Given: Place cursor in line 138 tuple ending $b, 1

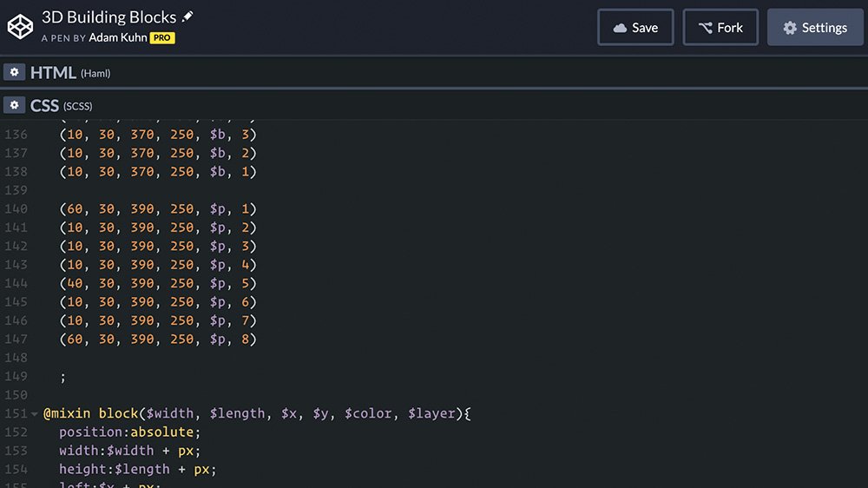Looking at the screenshot, I should click(158, 172).
